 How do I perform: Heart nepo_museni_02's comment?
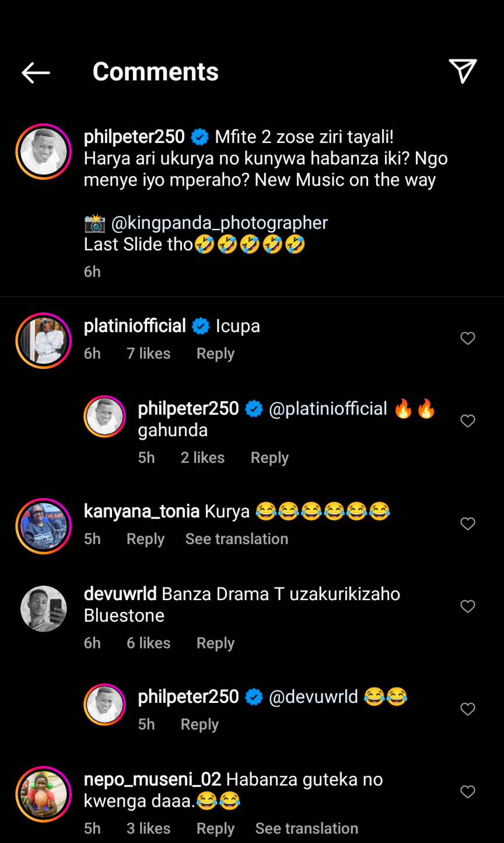point(468,792)
